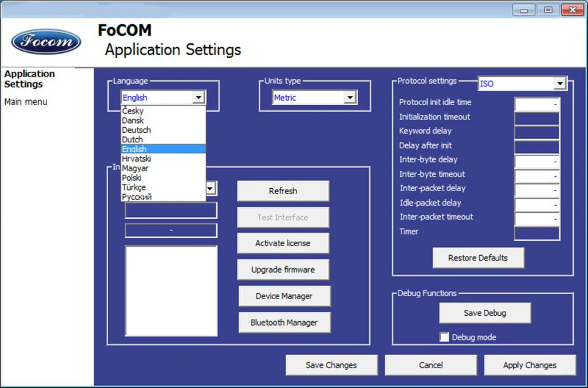The width and height of the screenshot is (588, 388).
Task: Click the Activate license button
Action: click(x=283, y=243)
